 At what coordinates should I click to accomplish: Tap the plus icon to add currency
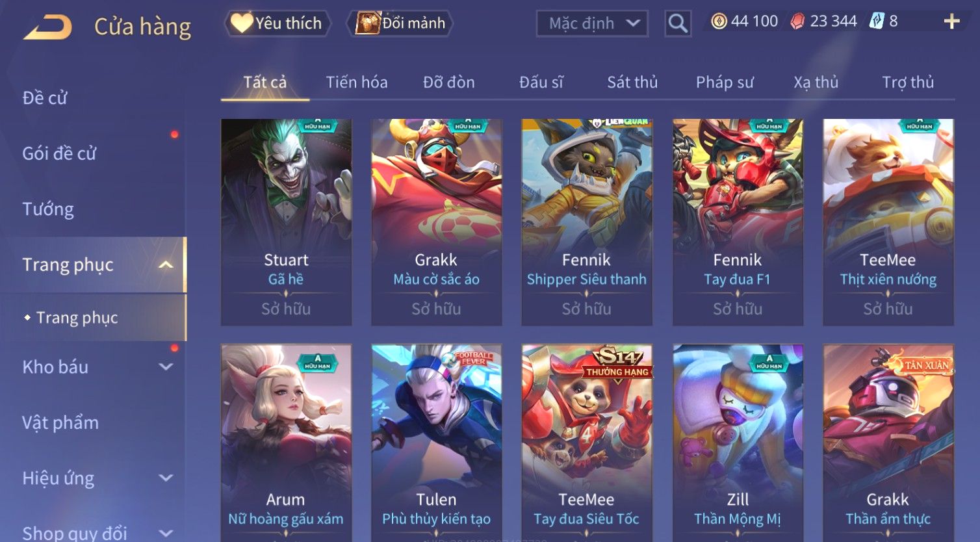click(x=951, y=21)
